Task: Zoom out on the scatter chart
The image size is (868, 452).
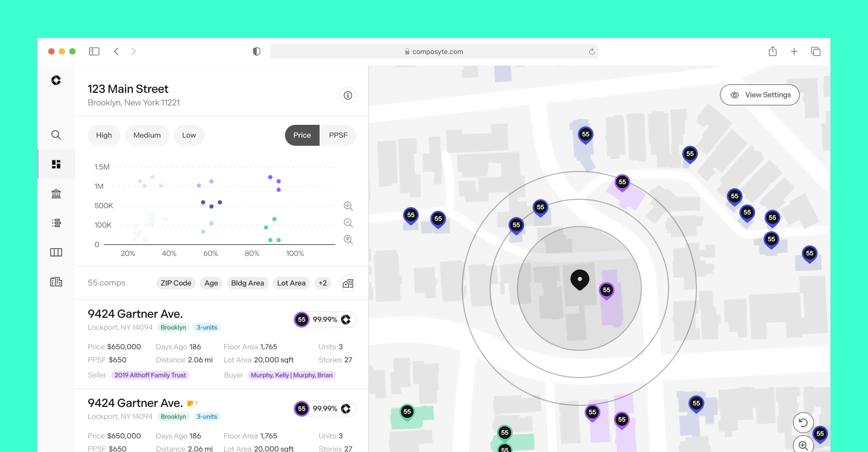Action: pyautogui.click(x=348, y=223)
